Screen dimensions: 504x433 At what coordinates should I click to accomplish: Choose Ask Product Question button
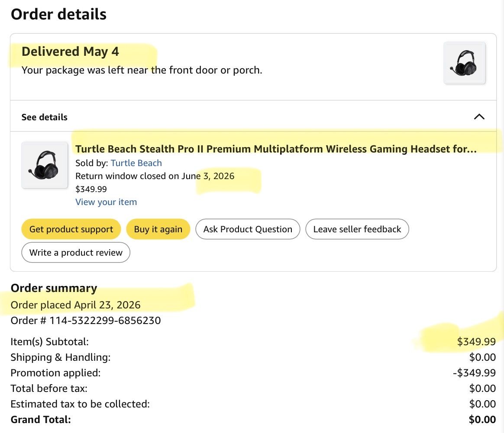[x=248, y=229]
